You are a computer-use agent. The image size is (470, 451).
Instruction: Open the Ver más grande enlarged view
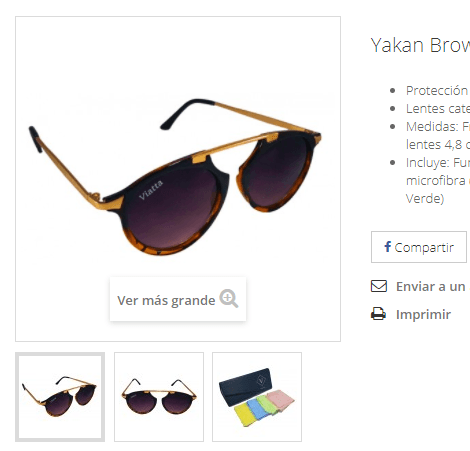[178, 299]
